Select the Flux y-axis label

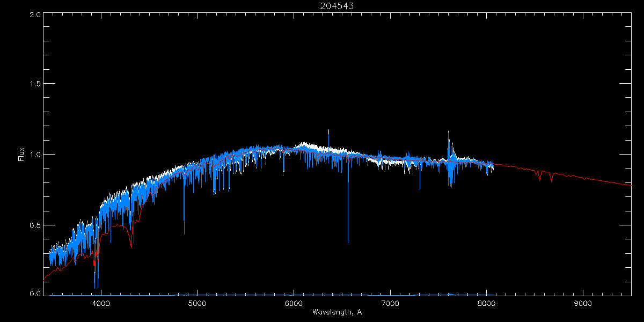21,154
